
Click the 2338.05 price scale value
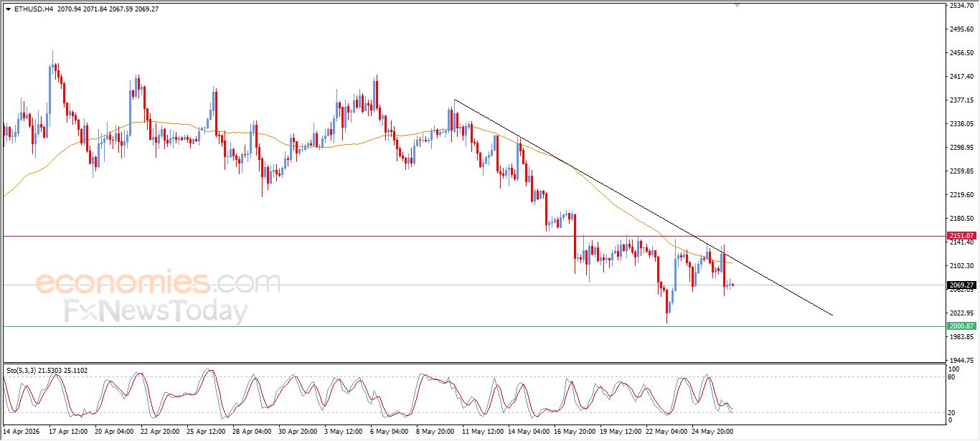coord(961,124)
